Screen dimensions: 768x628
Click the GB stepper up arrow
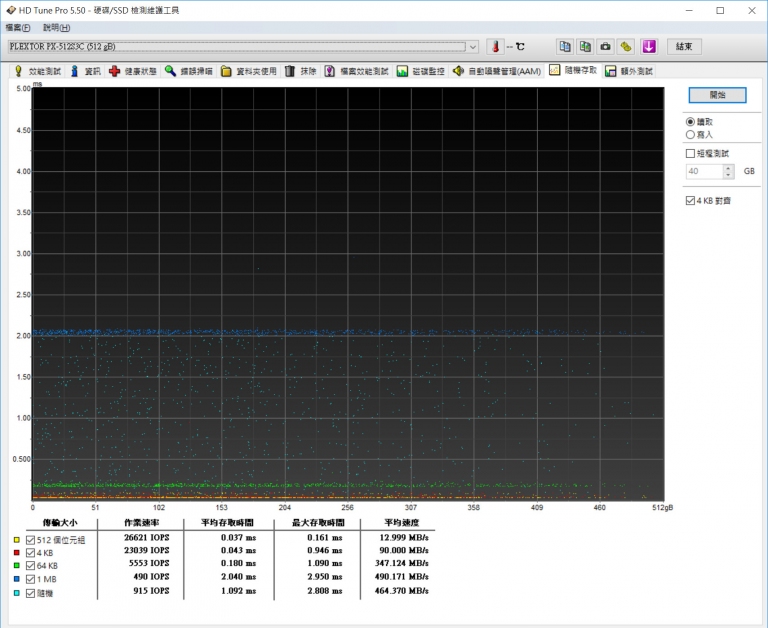tap(728, 168)
